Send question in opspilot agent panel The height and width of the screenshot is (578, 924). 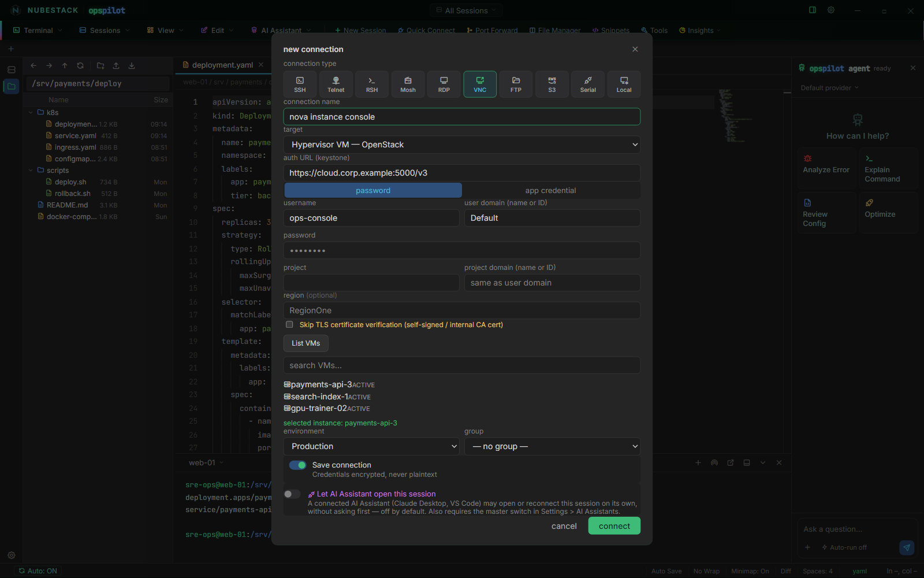907,547
